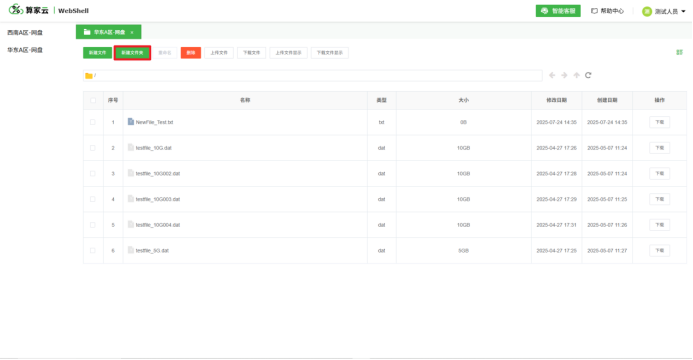The height and width of the screenshot is (360, 693).
Task: Click the 大小 size column header
Action: pyautogui.click(x=463, y=100)
